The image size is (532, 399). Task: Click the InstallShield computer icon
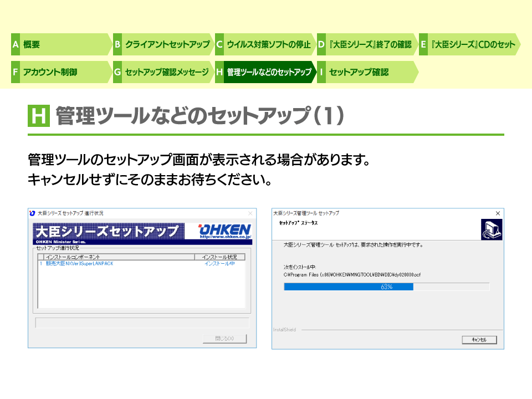click(492, 229)
